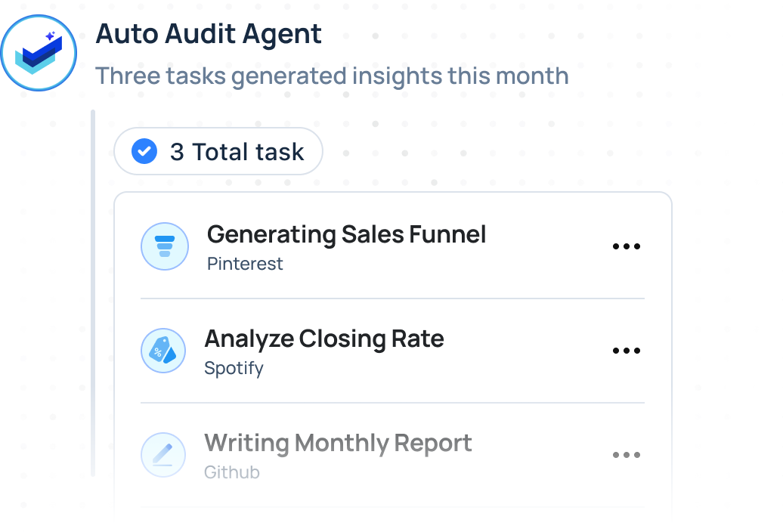Expand the three-dot menu on Analyze Closing Rate
This screenshot has height=532, width=783.
627,351
